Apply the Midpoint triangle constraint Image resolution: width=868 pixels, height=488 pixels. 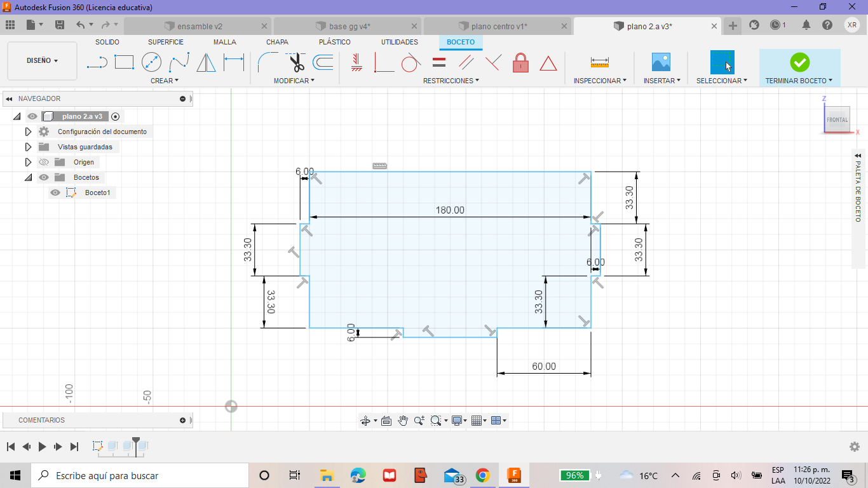coord(548,63)
